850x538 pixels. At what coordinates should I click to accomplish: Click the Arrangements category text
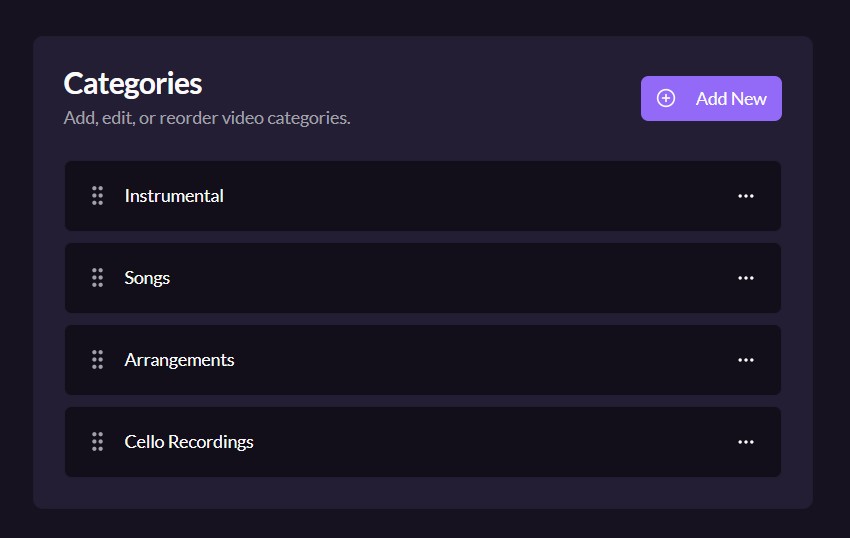pyautogui.click(x=179, y=360)
